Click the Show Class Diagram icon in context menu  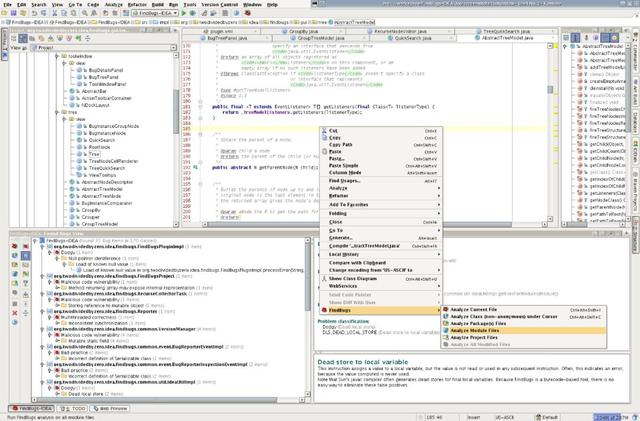(x=324, y=278)
